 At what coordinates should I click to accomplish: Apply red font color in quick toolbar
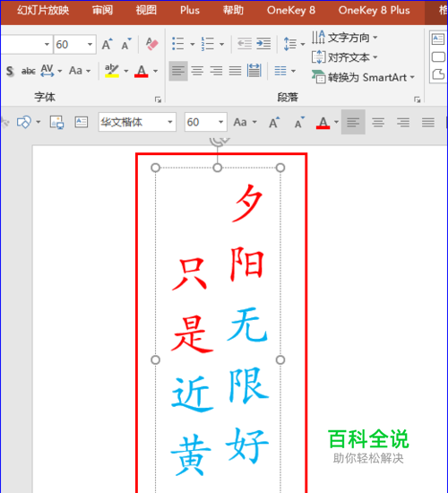323,122
